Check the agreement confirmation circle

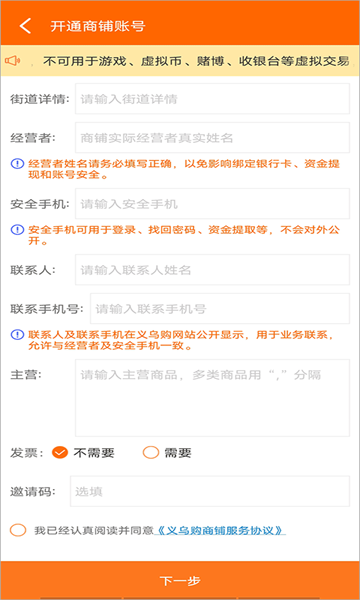tap(18, 531)
